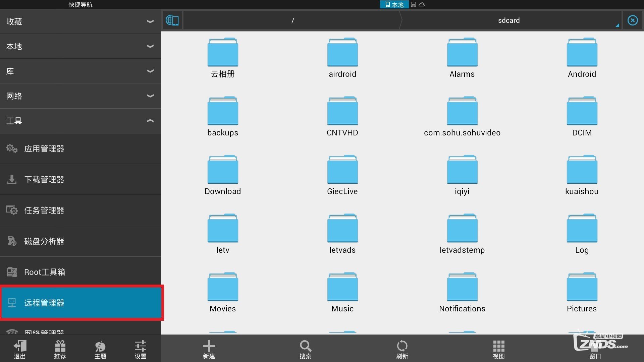Image resolution: width=644 pixels, height=362 pixels.
Task: Switch to the LAN computer tab icon
Action: tap(414, 4)
